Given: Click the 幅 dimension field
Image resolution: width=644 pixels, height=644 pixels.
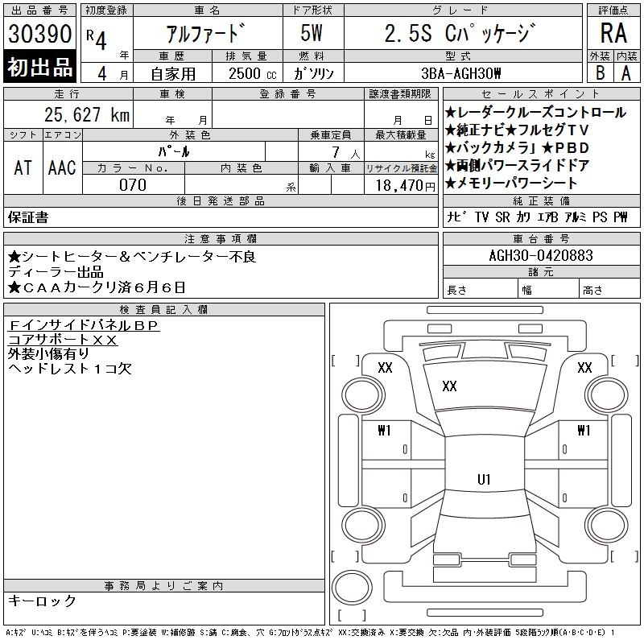Looking at the screenshot, I should [548, 290].
